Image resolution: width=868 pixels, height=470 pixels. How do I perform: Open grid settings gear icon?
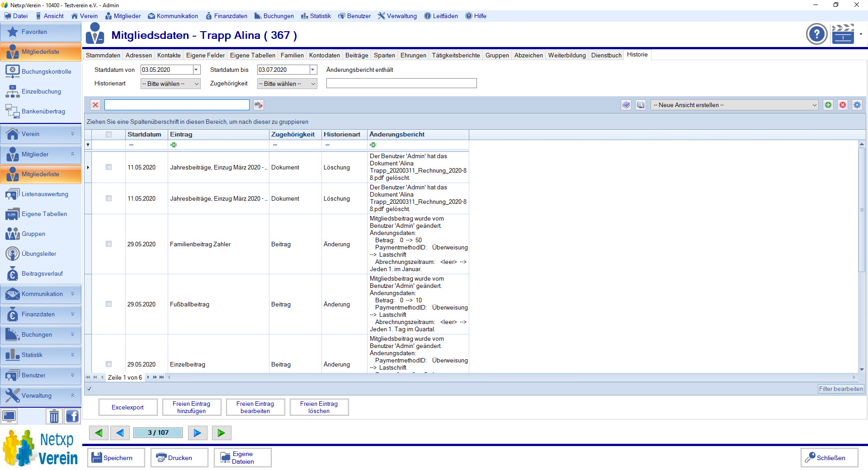coord(857,105)
